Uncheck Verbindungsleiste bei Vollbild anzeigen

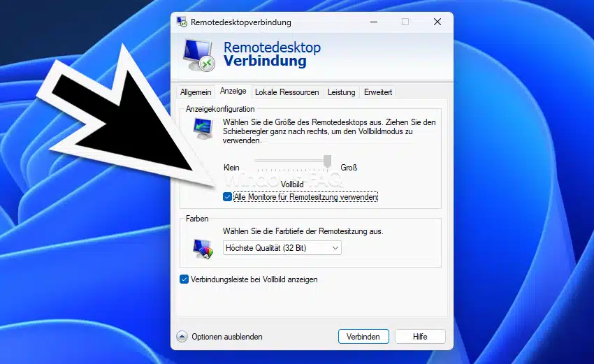point(184,279)
